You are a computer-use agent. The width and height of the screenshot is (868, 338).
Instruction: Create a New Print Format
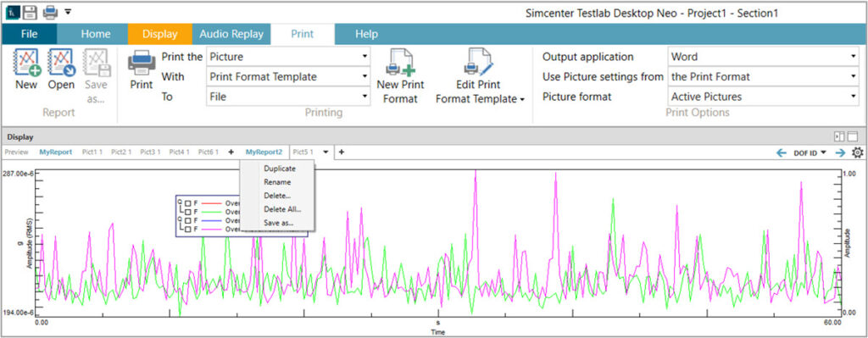pos(400,76)
